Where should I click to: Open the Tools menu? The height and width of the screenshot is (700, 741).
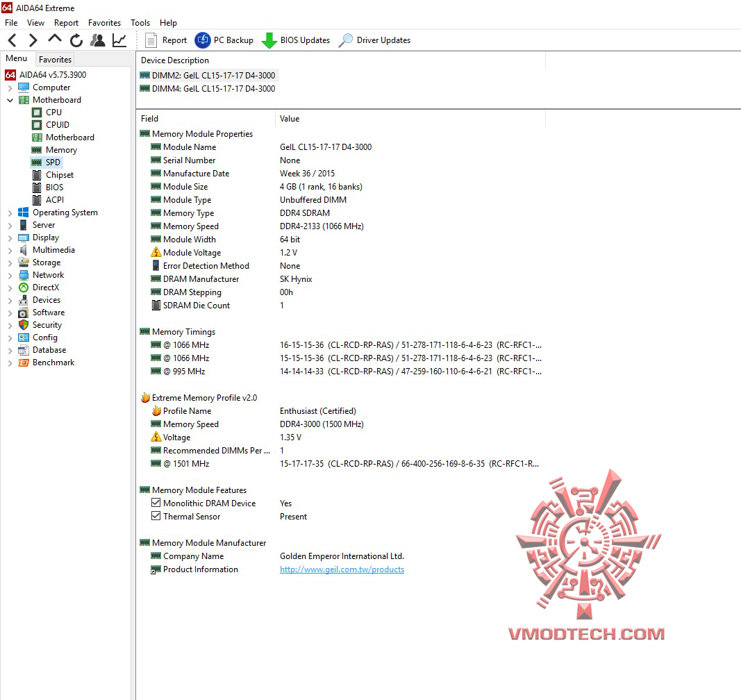(x=140, y=23)
